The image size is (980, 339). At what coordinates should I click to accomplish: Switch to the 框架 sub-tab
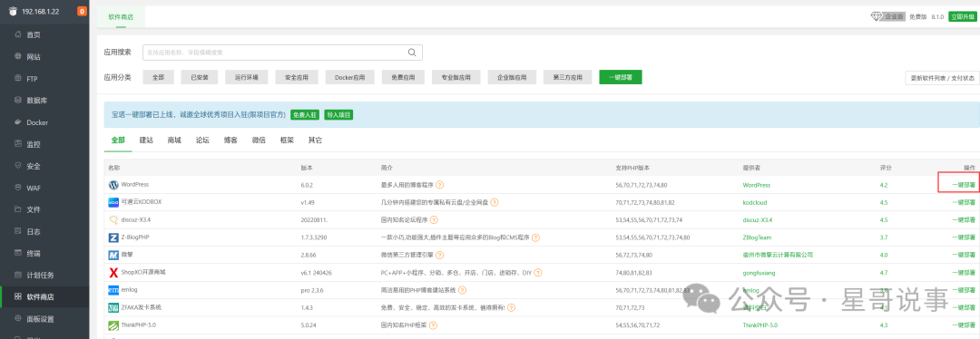[x=287, y=140]
